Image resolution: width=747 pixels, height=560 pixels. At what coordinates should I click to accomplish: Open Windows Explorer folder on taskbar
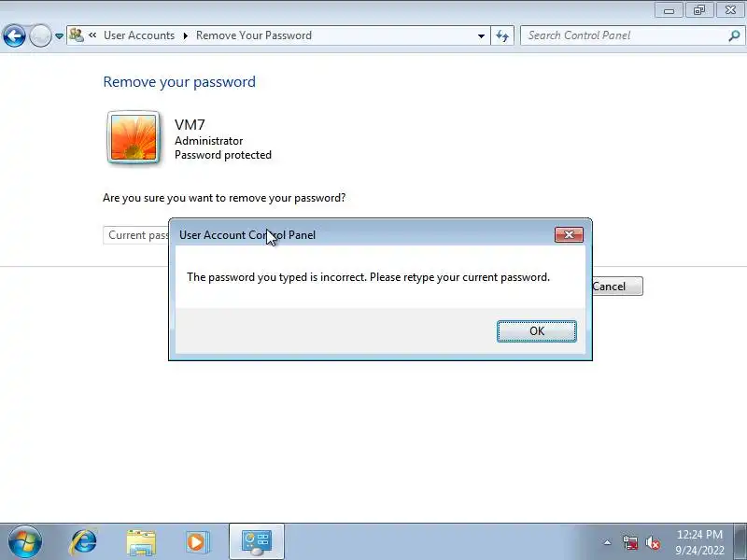point(141,542)
